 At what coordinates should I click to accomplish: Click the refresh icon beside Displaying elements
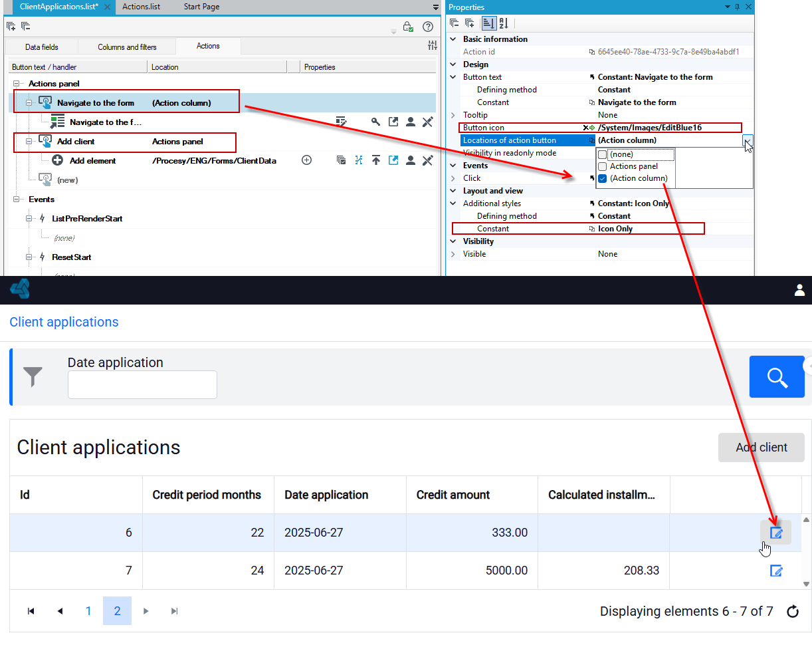click(793, 611)
